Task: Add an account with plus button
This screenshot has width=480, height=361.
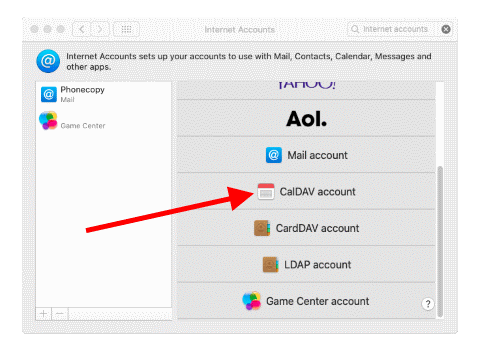Action: 43,314
